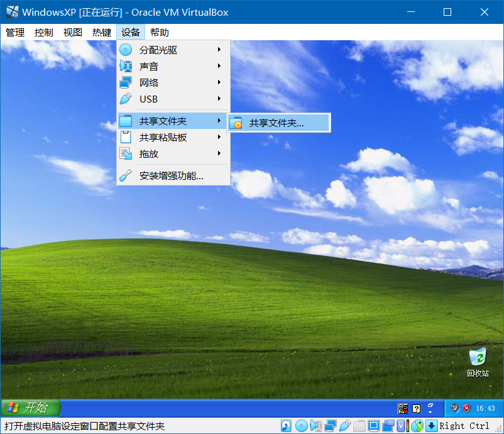
Task: Click the language bar help icon
Action: (x=416, y=409)
